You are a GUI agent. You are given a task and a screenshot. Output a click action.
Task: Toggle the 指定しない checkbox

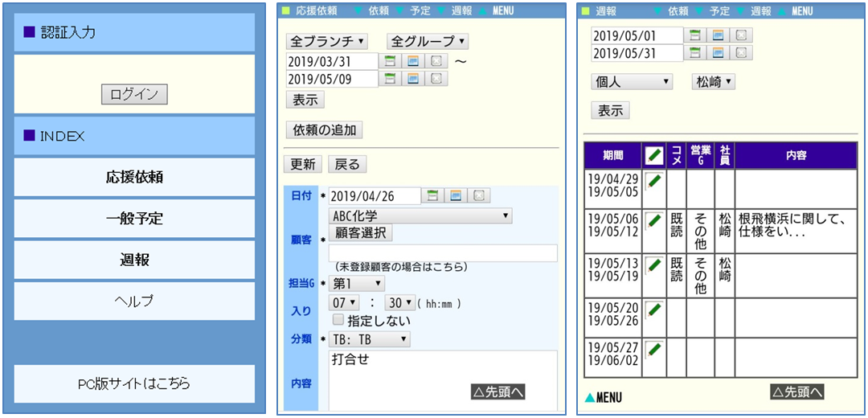point(338,320)
